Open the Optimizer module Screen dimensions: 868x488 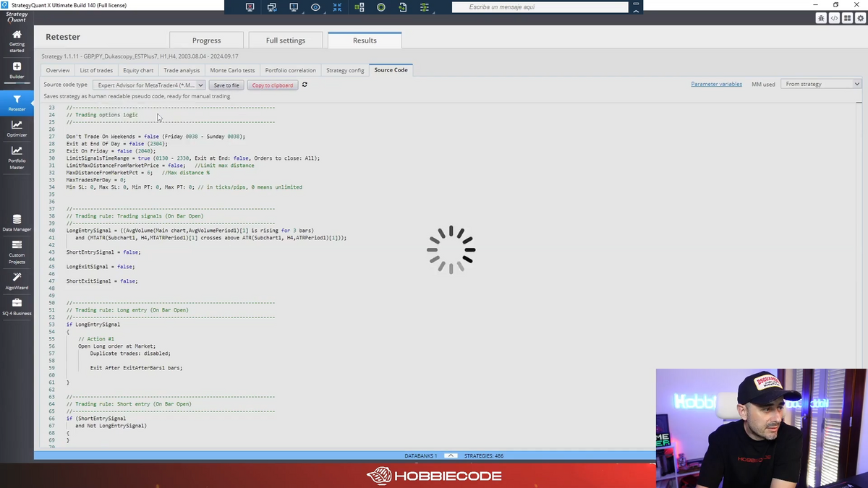coord(17,129)
